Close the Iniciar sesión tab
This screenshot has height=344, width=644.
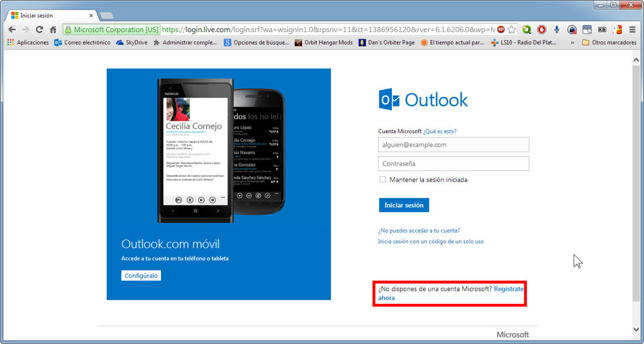coord(91,16)
